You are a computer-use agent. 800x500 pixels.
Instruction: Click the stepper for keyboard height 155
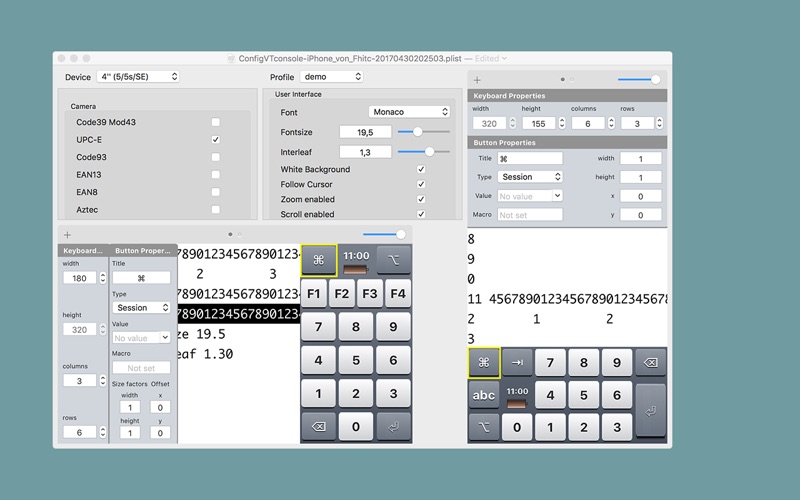562,123
